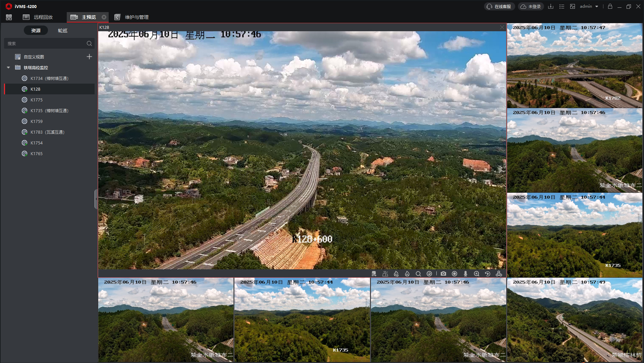Screen dimensions: 644x363
Task: Capture a snapshot with the camera icon
Action: coord(443,274)
